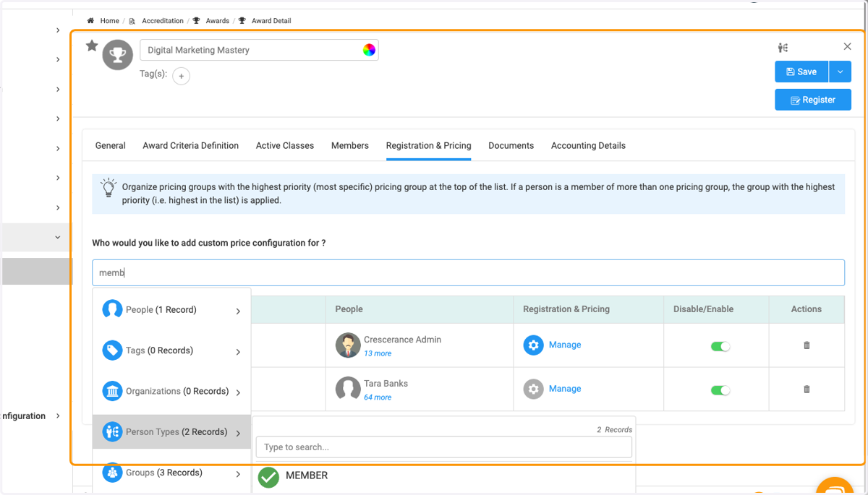Delete the Crescerance Admin row
The image size is (868, 495).
pos(807,345)
